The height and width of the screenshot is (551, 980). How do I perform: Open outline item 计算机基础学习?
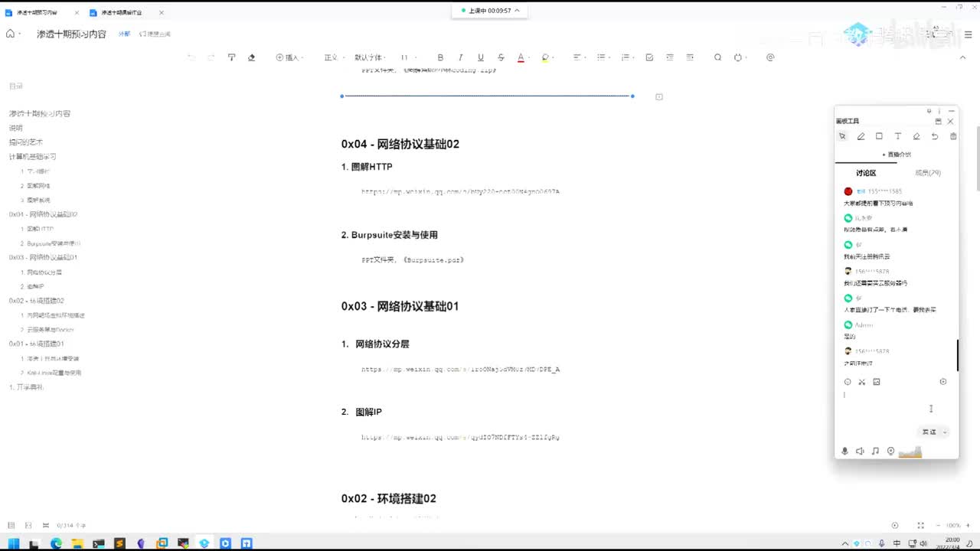32,156
